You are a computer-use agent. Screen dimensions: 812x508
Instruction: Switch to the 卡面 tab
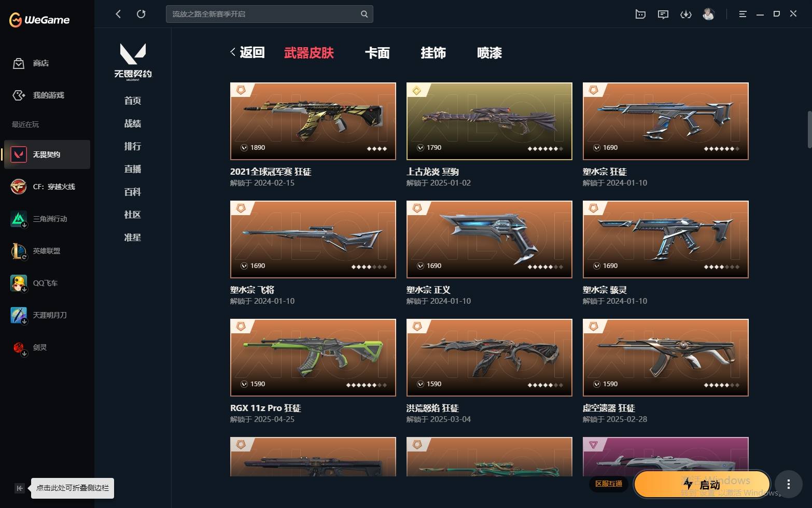(x=377, y=52)
